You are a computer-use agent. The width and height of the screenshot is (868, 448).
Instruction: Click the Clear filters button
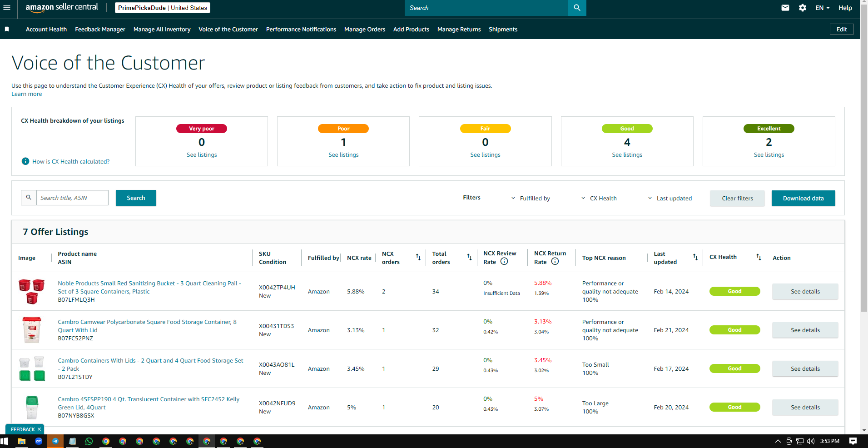click(x=737, y=198)
